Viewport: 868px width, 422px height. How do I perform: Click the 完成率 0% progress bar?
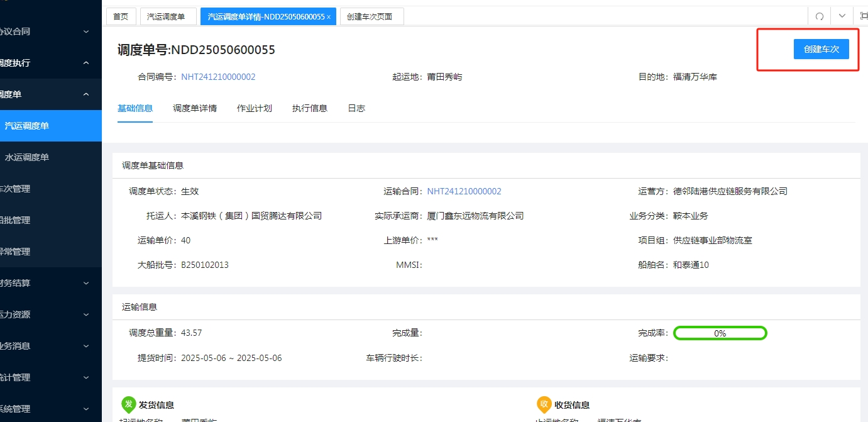click(x=720, y=333)
